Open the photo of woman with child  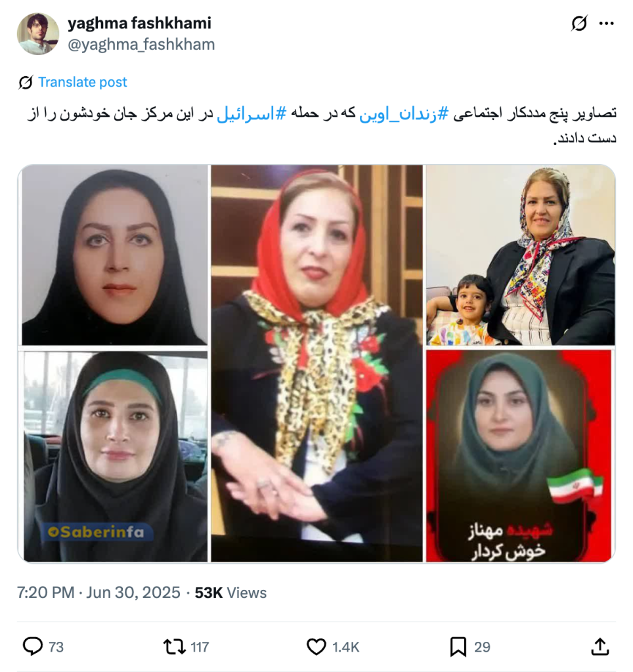pyautogui.click(x=520, y=255)
